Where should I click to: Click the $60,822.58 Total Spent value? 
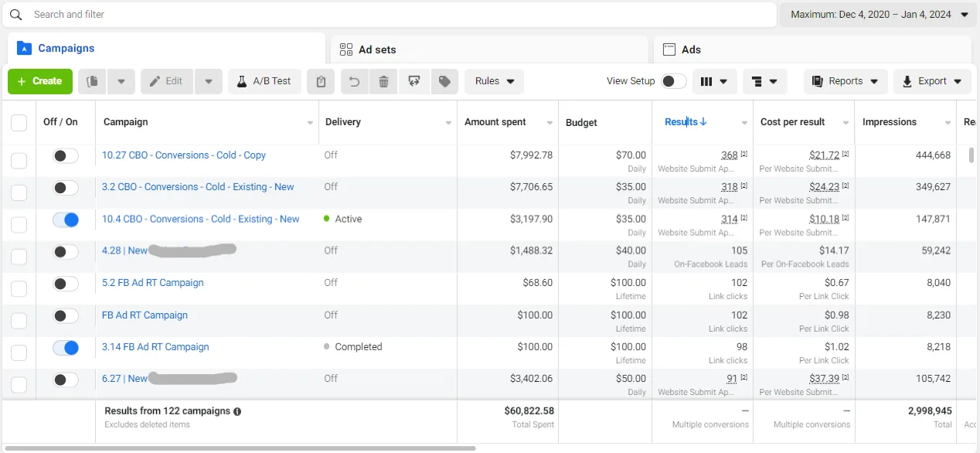click(x=529, y=411)
